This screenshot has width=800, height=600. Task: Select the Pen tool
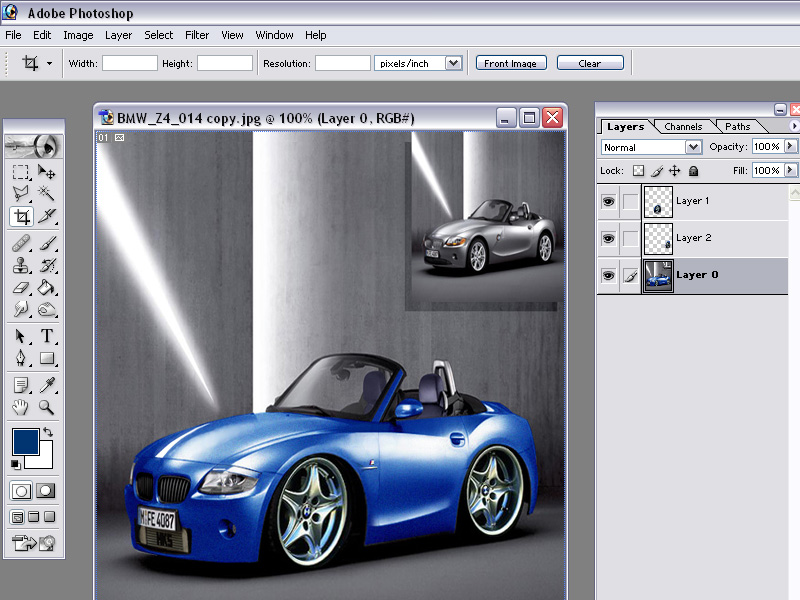(x=21, y=358)
